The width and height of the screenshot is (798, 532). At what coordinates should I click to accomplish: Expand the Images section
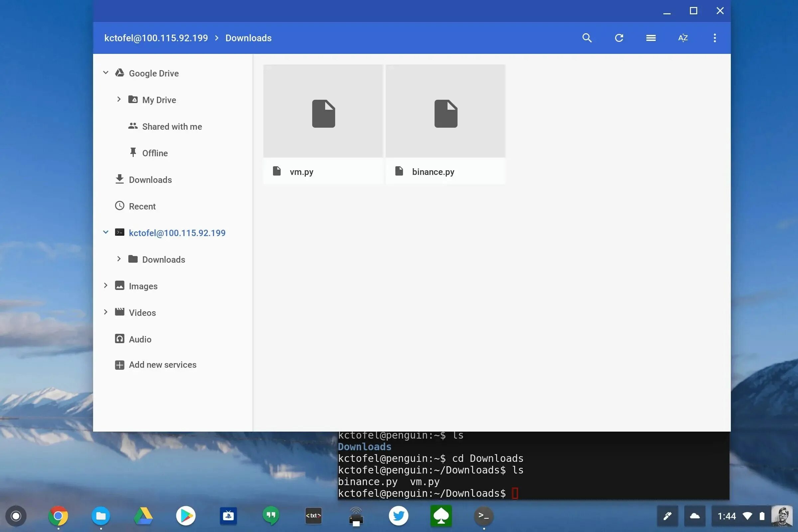click(x=105, y=286)
